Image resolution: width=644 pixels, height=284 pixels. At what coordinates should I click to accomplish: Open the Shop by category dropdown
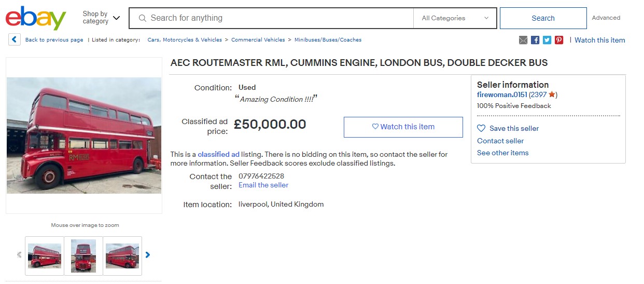click(x=101, y=18)
